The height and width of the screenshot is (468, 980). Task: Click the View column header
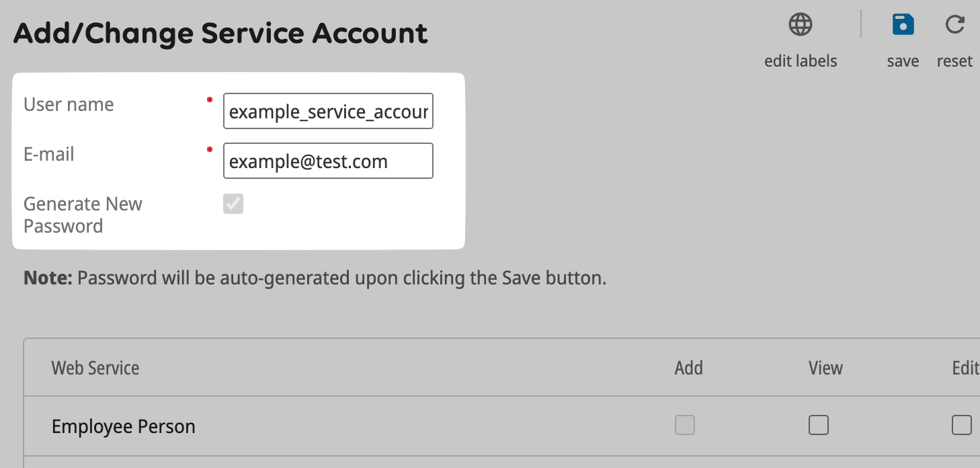825,368
